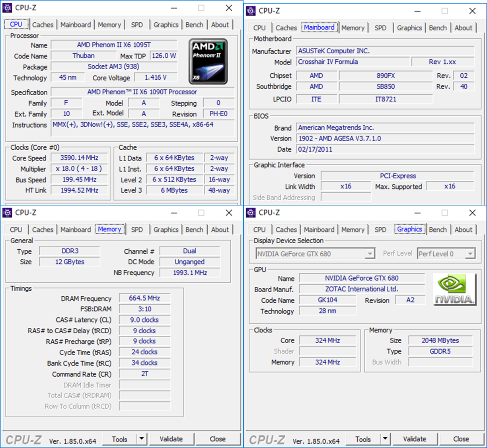
Task: Click the CAS# Latency value 9.0 clocks
Action: (144, 320)
